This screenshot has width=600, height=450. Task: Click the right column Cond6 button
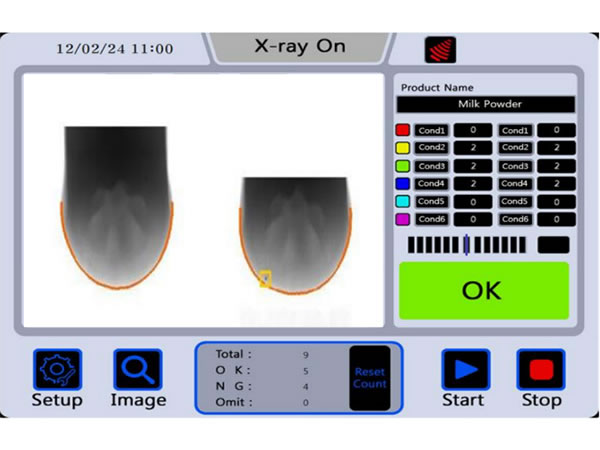pyautogui.click(x=515, y=219)
